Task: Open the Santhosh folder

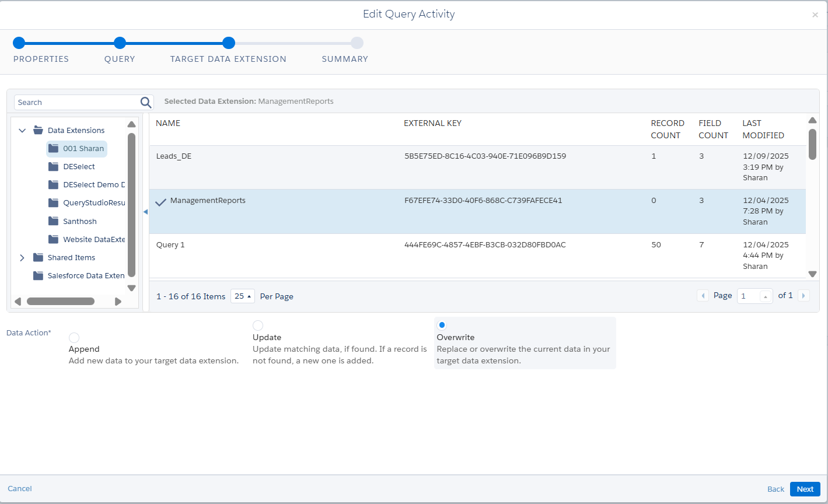Action: click(x=79, y=222)
